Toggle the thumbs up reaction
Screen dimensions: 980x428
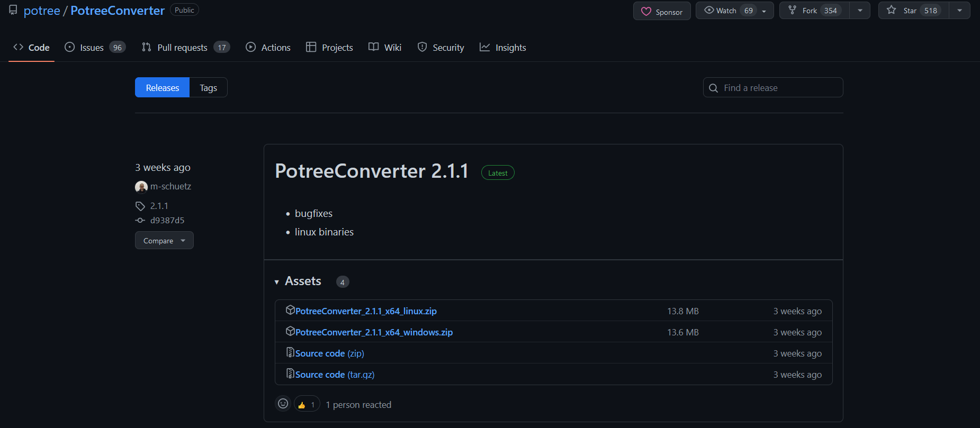[307, 404]
